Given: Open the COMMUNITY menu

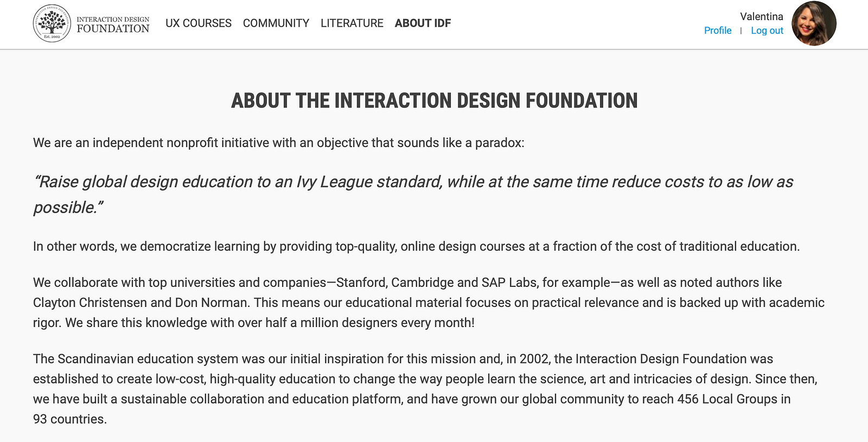Looking at the screenshot, I should 276,23.
